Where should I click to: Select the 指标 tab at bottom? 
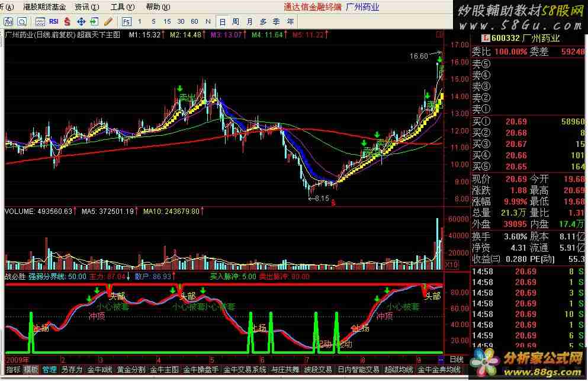tap(13, 370)
